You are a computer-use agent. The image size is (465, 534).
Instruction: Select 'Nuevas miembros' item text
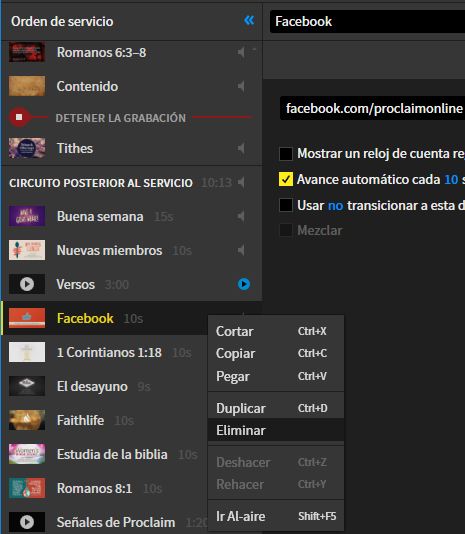coord(109,250)
